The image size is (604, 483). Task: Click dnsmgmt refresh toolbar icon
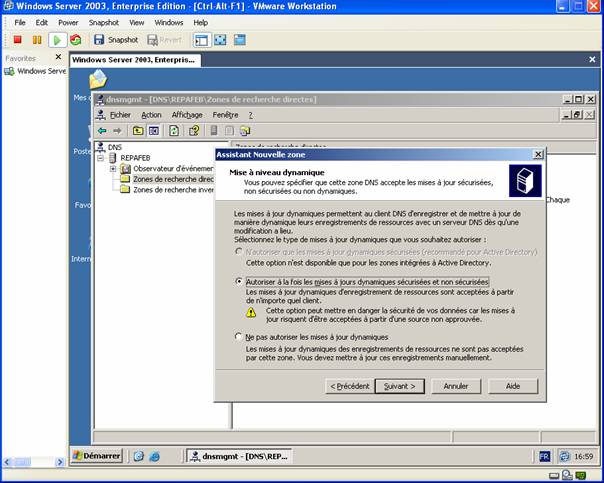pyautogui.click(x=174, y=131)
